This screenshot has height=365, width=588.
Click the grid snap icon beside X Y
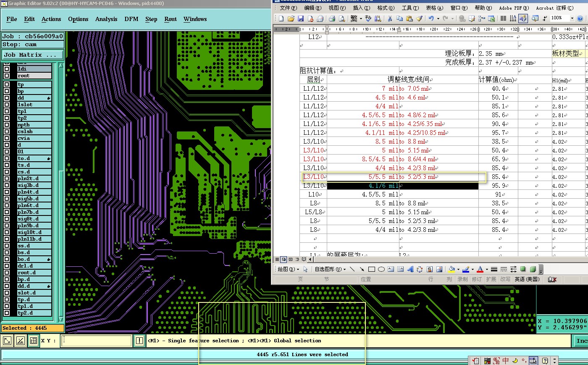point(34,341)
